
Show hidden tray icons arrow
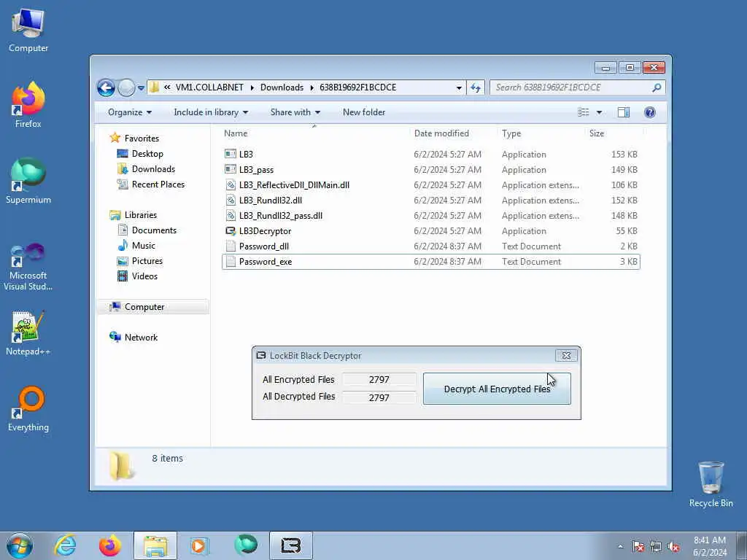[x=620, y=547]
